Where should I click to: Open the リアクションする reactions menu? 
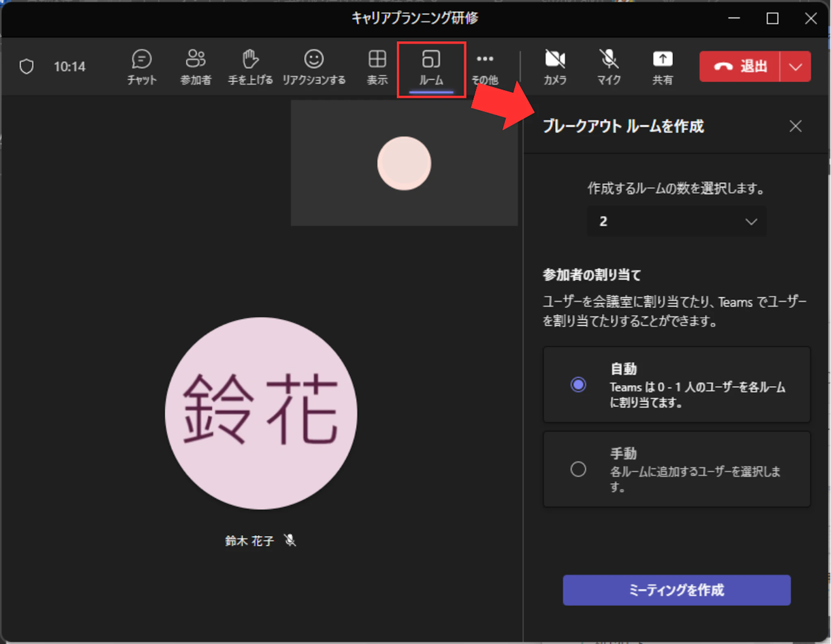click(314, 67)
